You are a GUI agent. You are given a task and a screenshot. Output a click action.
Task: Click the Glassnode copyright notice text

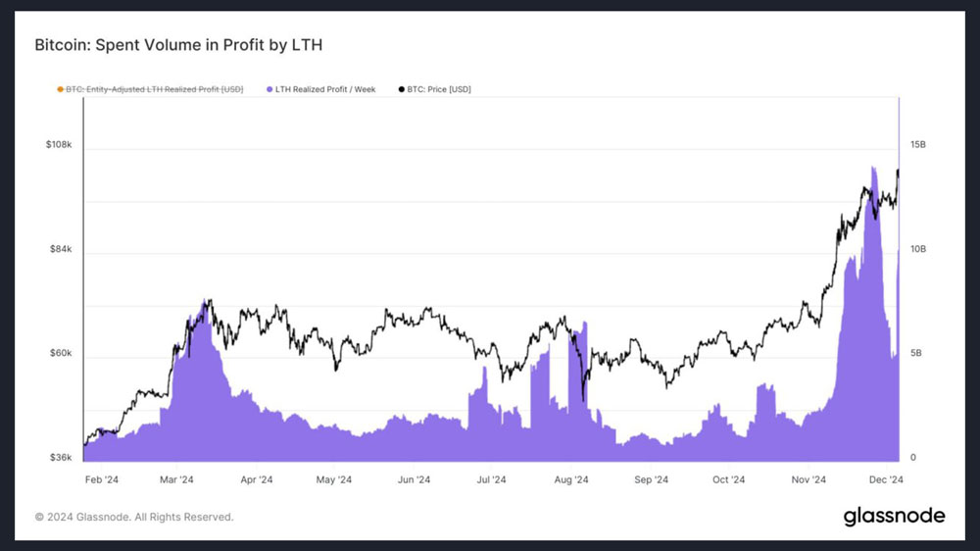tap(133, 518)
